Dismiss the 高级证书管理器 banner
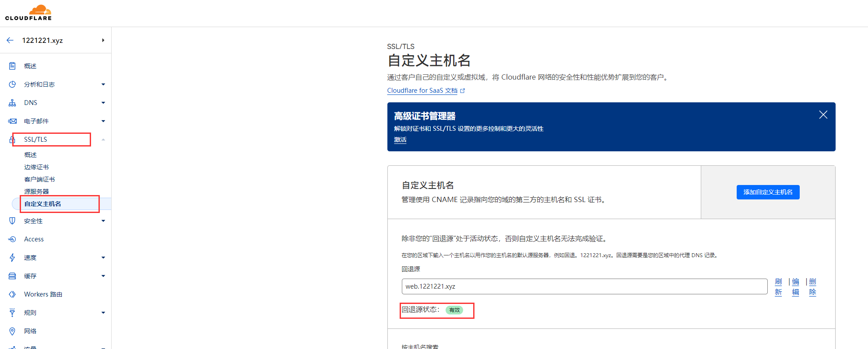Screen dimensions: 868x349 (823, 115)
